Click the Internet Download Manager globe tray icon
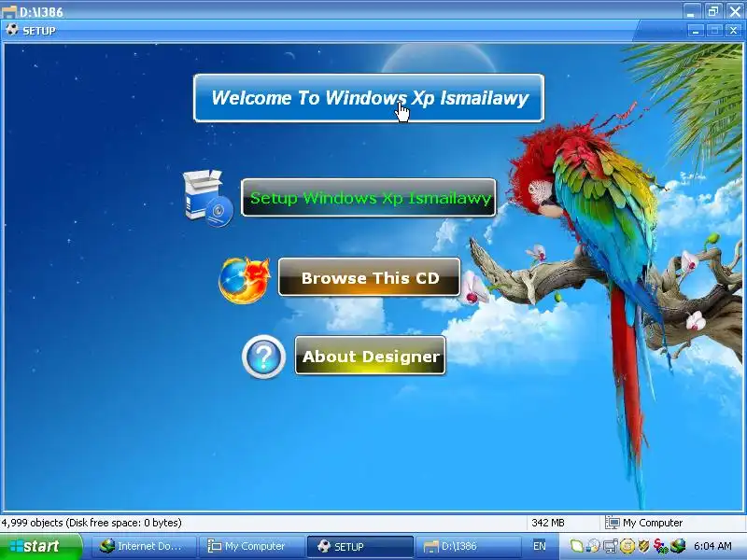The width and height of the screenshot is (747, 560). 678,546
